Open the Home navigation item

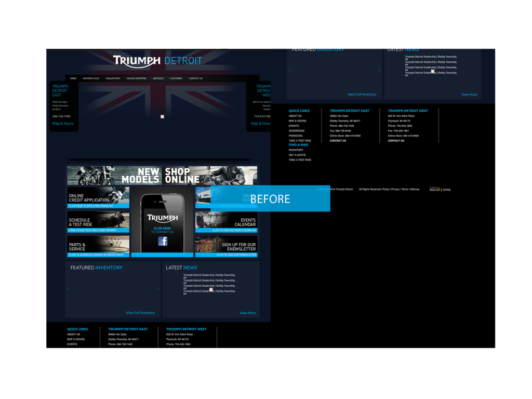(x=73, y=78)
